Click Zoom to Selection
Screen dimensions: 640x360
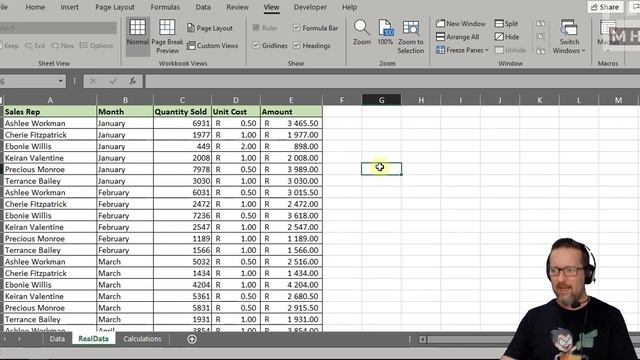tap(411, 37)
